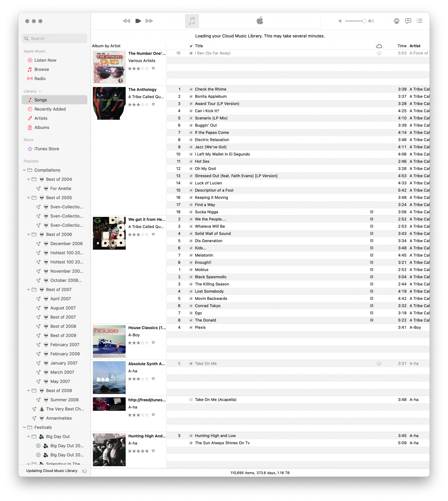Open the Summer 2008 playlist
Image resolution: width=448 pixels, height=501 pixels.
pos(64,400)
